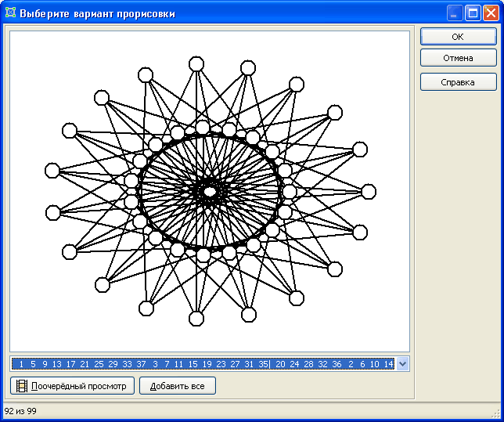The width and height of the screenshot is (504, 422).
Task: Expand the drawing variant dropdown arrow
Action: click(402, 364)
